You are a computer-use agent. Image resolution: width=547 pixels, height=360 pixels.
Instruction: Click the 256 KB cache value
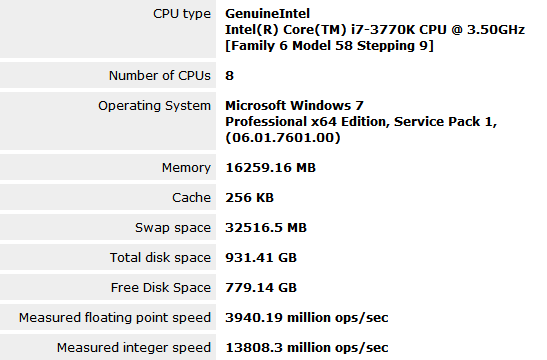point(249,198)
